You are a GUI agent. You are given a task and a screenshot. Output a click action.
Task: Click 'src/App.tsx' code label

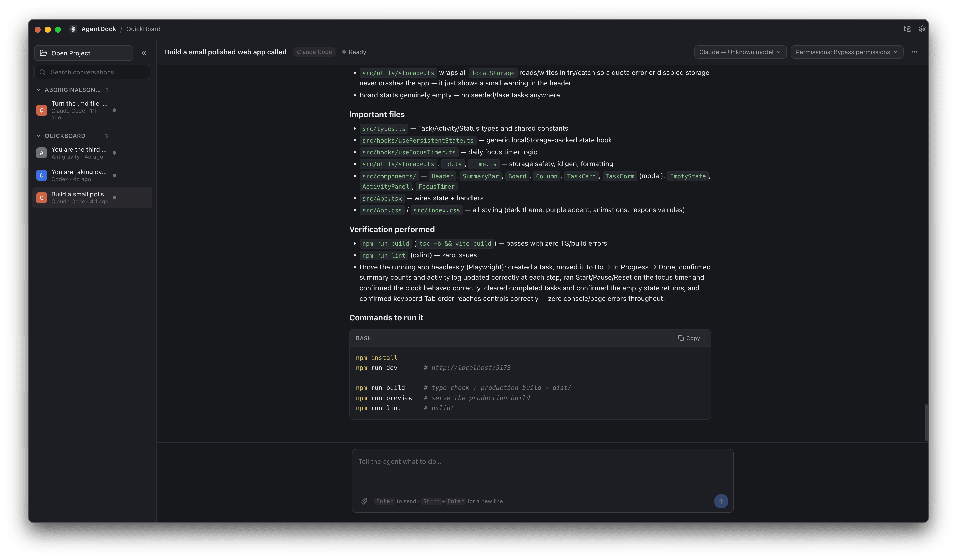(382, 198)
